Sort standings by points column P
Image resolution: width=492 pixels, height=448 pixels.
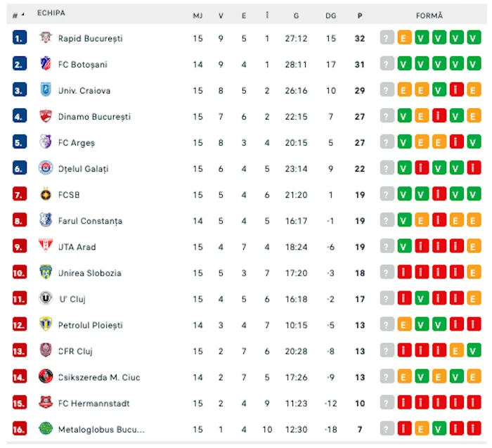click(x=360, y=15)
